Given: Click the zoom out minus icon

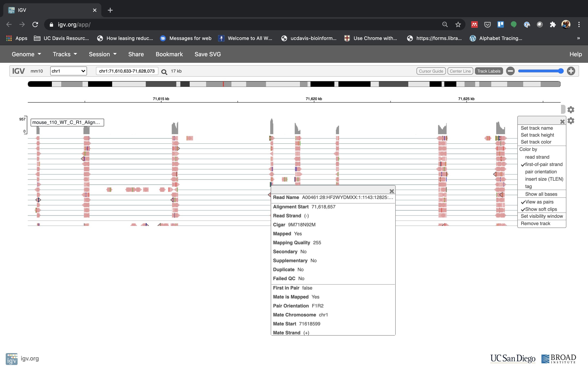Looking at the screenshot, I should [x=510, y=71].
